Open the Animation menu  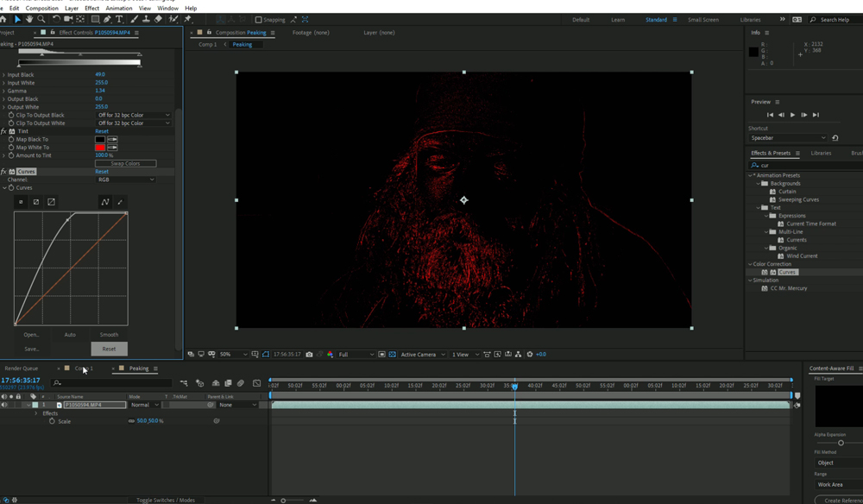(x=119, y=9)
